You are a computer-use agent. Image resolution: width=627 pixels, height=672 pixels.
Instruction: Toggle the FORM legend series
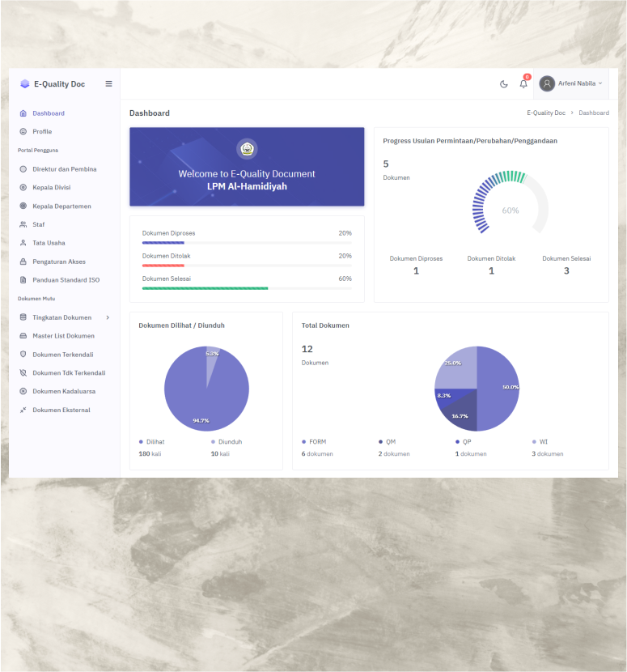pos(314,442)
